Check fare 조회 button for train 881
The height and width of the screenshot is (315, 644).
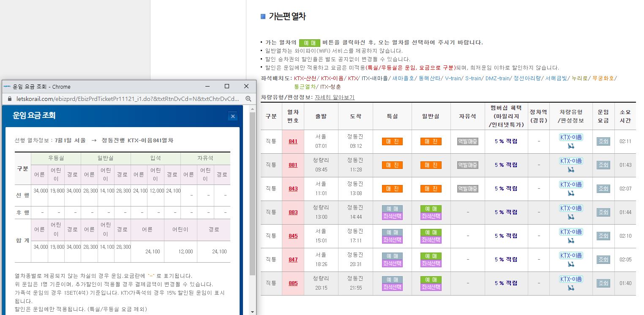pos(603,165)
